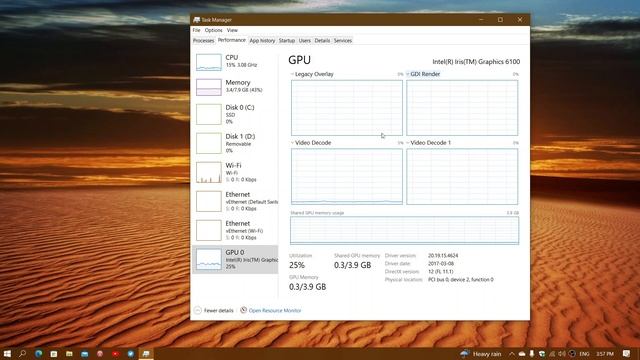Open the Users tab
The image size is (640, 360).
(x=304, y=41)
